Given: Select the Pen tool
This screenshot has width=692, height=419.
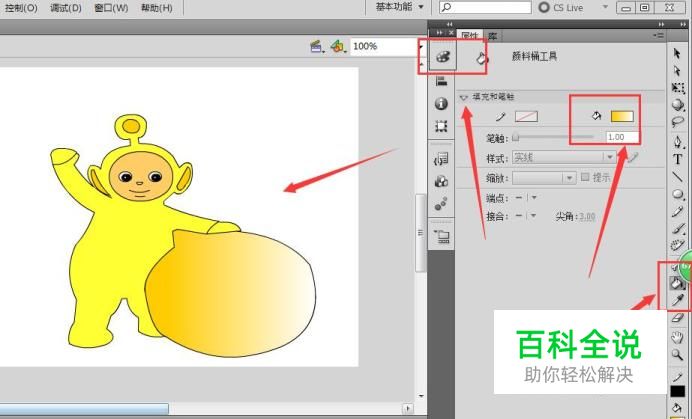Looking at the screenshot, I should [x=677, y=142].
